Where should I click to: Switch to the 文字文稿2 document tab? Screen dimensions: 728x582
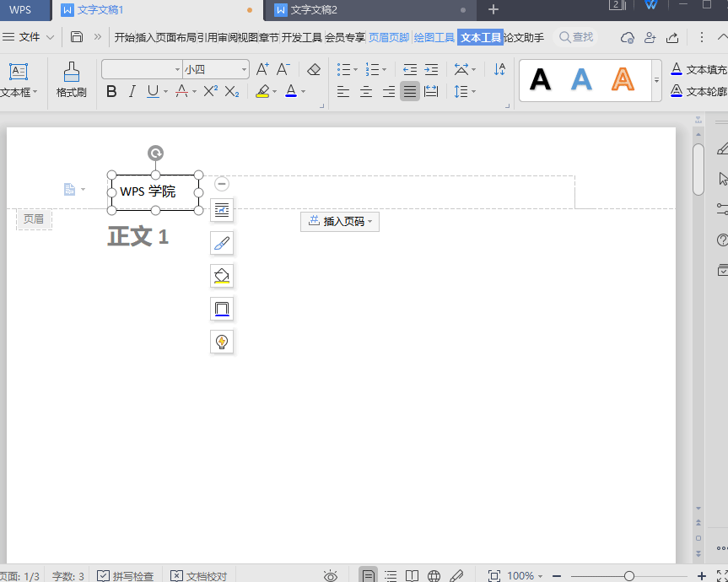coord(314,10)
